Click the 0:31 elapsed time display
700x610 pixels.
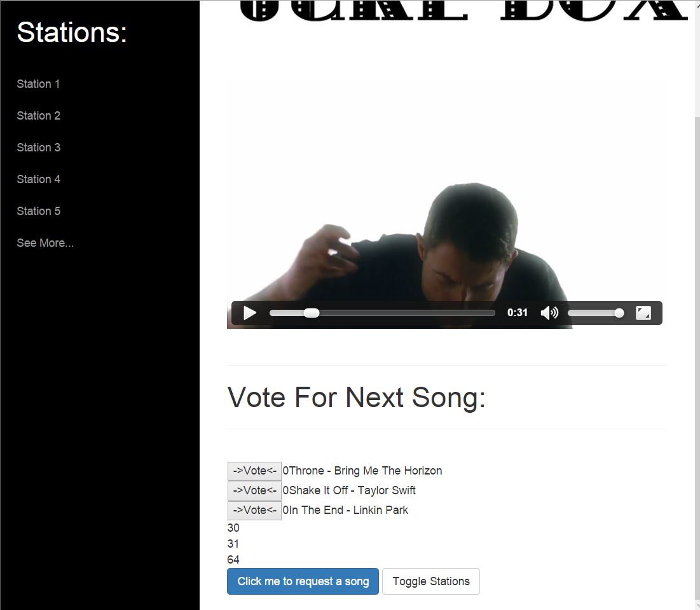coord(518,312)
